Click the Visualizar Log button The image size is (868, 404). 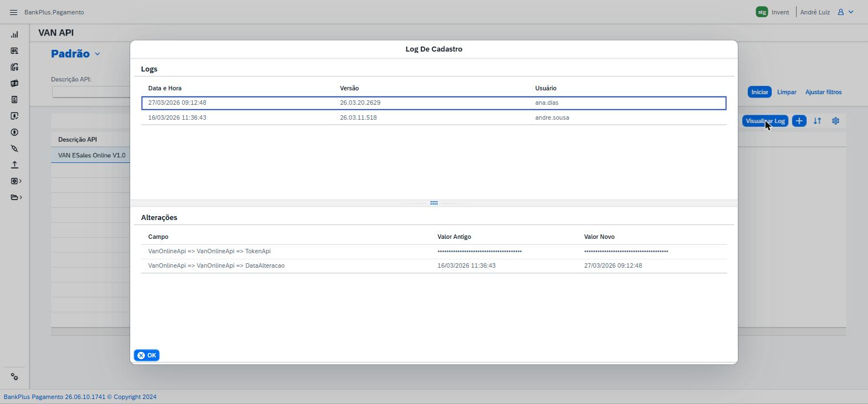click(765, 121)
